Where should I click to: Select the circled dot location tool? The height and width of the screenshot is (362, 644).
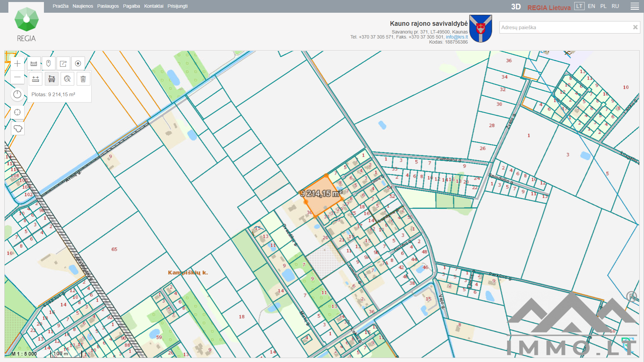(x=78, y=64)
